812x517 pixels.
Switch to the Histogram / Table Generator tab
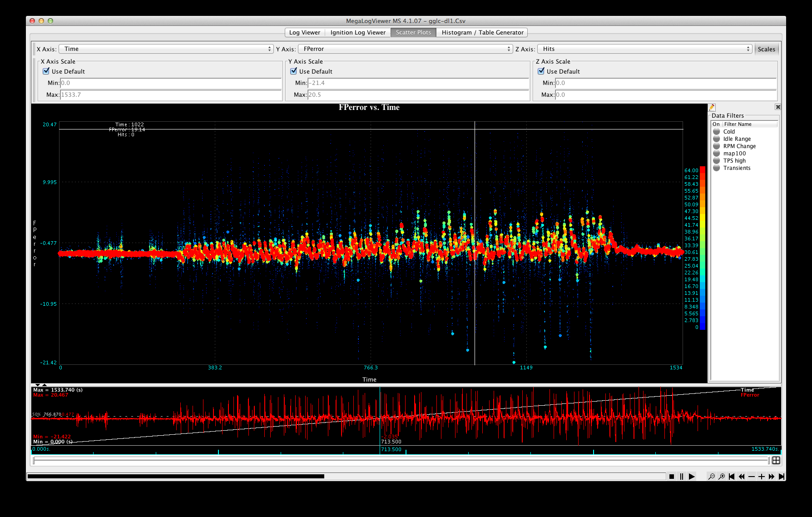(482, 33)
